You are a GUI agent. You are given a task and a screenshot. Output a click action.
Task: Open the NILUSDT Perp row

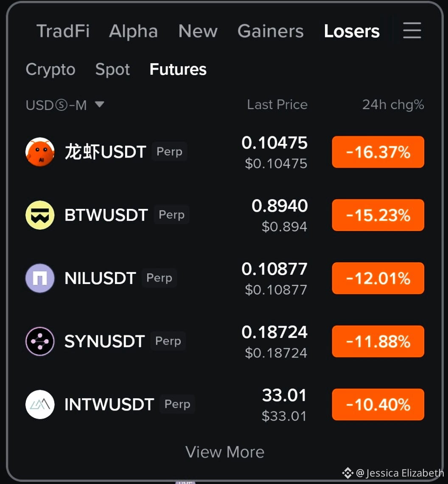pyautogui.click(x=224, y=278)
